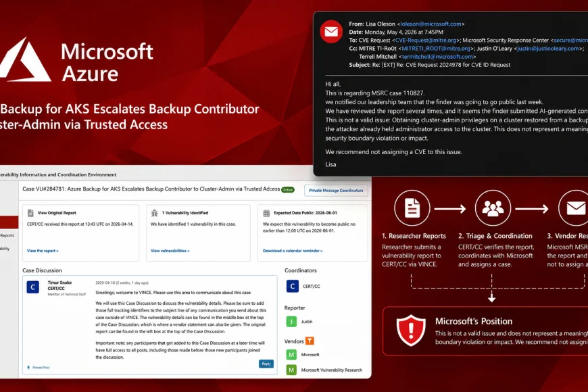Click the CERT/CC coordinator name
Screen dimensions: 588x392
pos(312,286)
